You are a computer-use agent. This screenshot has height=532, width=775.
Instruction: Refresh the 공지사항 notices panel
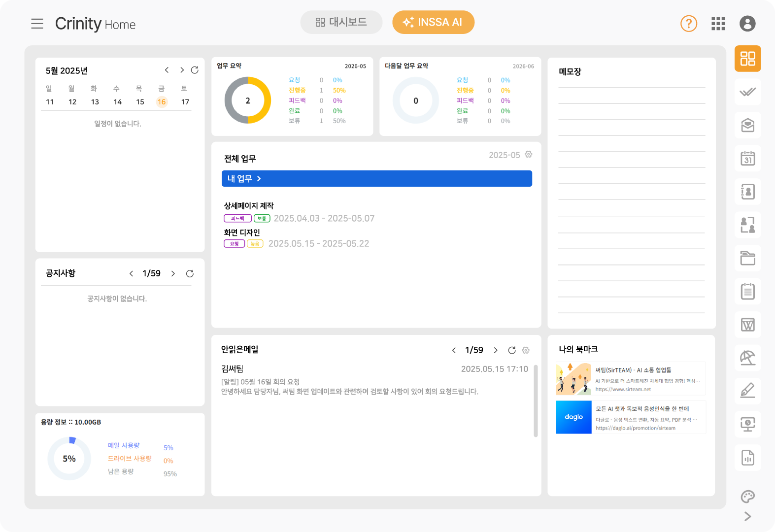click(x=190, y=273)
